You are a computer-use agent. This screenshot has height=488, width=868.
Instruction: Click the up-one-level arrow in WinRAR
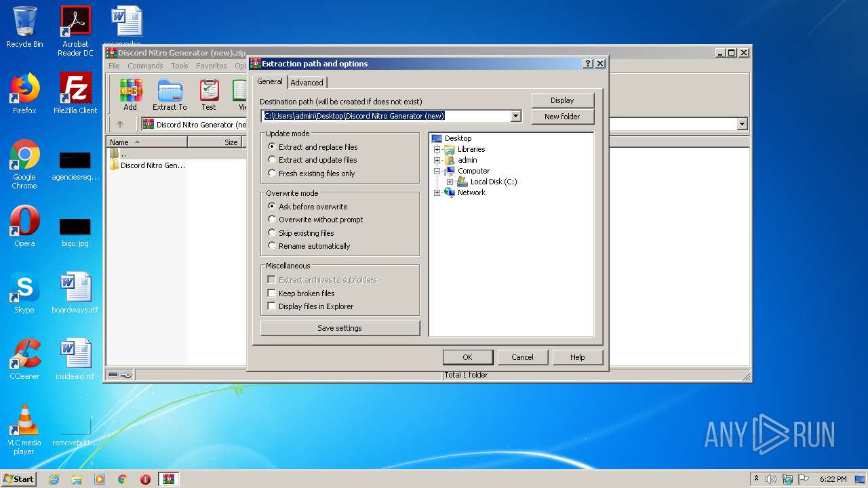(x=120, y=124)
